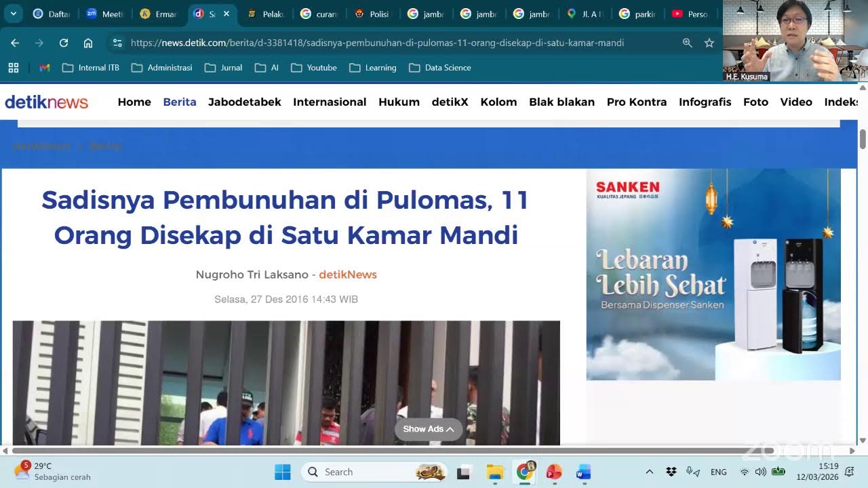Open the browser home page icon

[88, 43]
